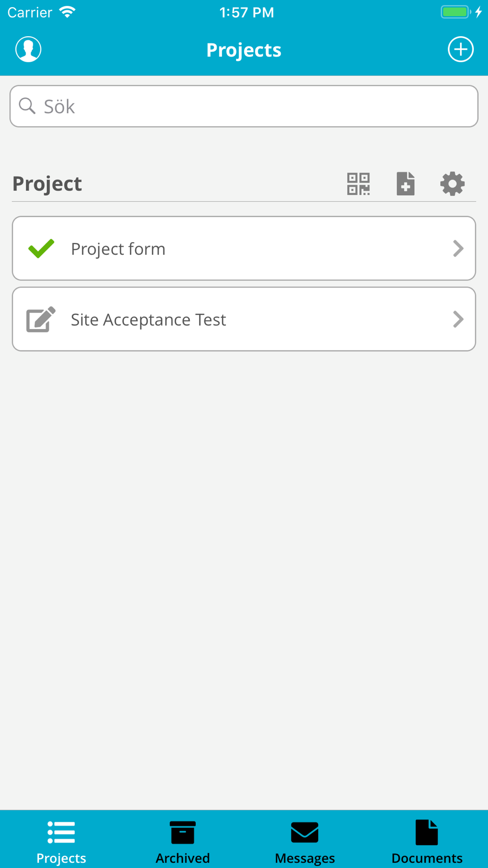The image size is (488, 868).
Task: Click the magnifying glass search icon
Action: [27, 106]
